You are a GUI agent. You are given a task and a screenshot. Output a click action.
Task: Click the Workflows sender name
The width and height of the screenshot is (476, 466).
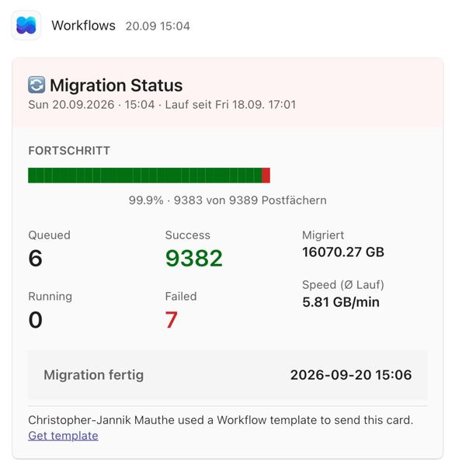coord(84,26)
